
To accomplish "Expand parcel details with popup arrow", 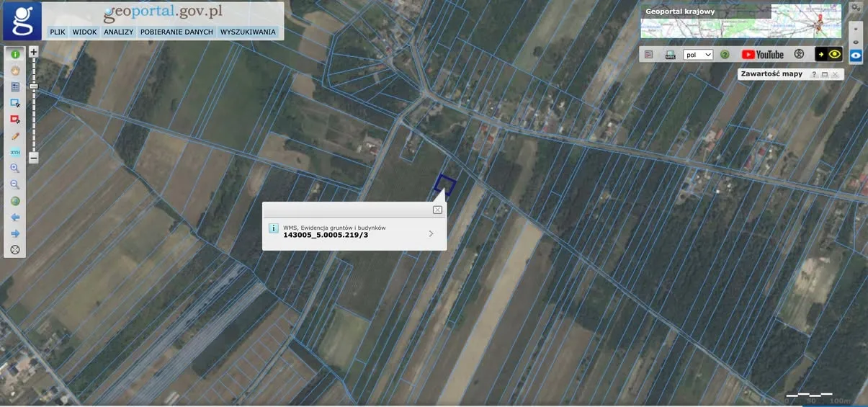I will tap(431, 233).
